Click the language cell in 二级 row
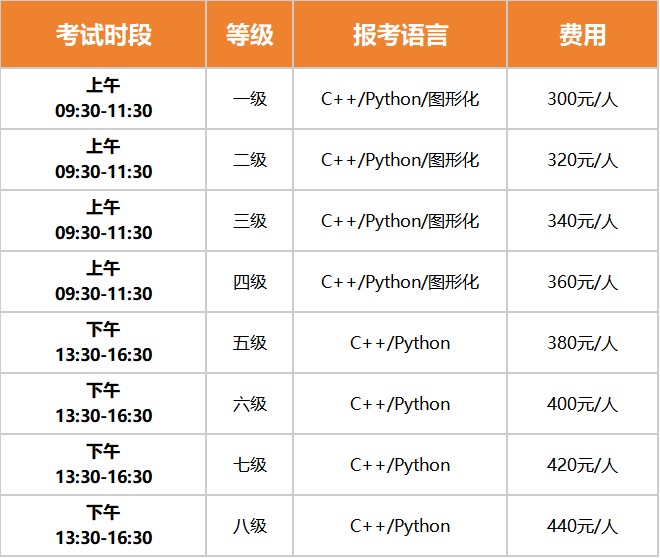This screenshot has width=660, height=558. tap(400, 160)
